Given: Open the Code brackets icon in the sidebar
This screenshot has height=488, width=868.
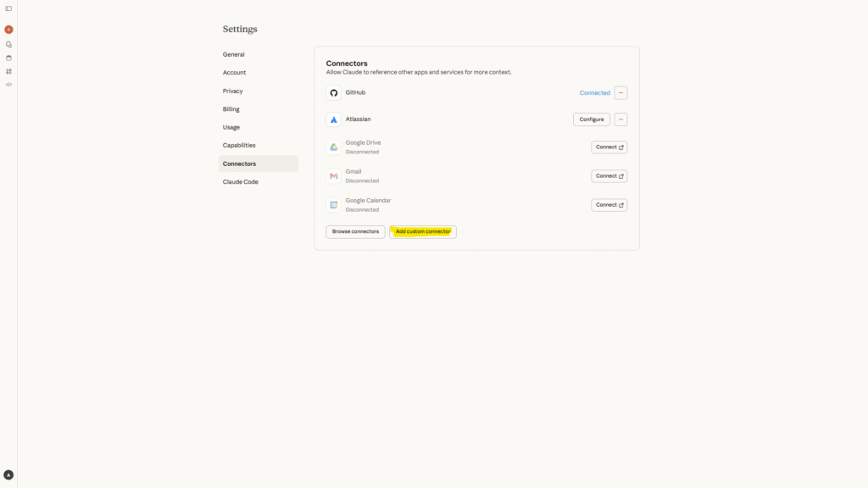Looking at the screenshot, I should point(8,85).
